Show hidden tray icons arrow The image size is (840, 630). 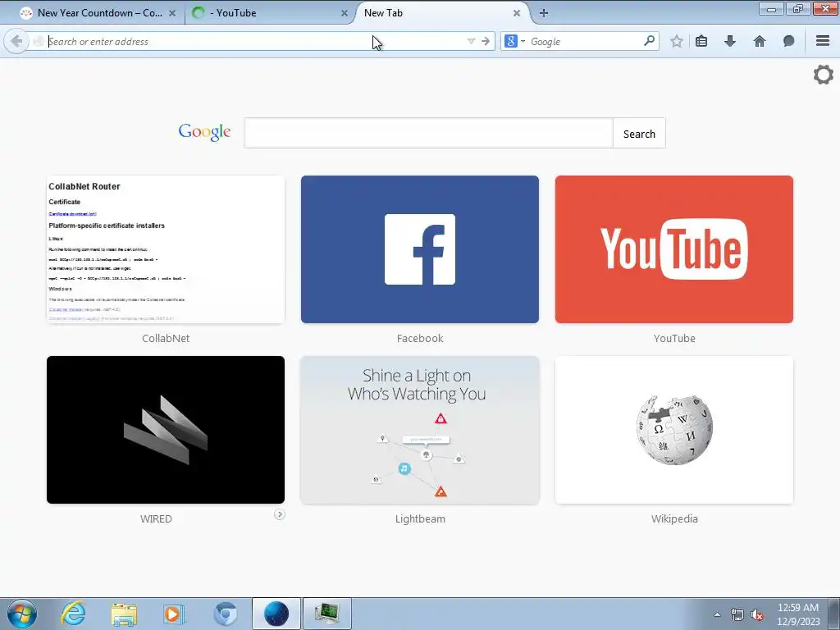717,614
